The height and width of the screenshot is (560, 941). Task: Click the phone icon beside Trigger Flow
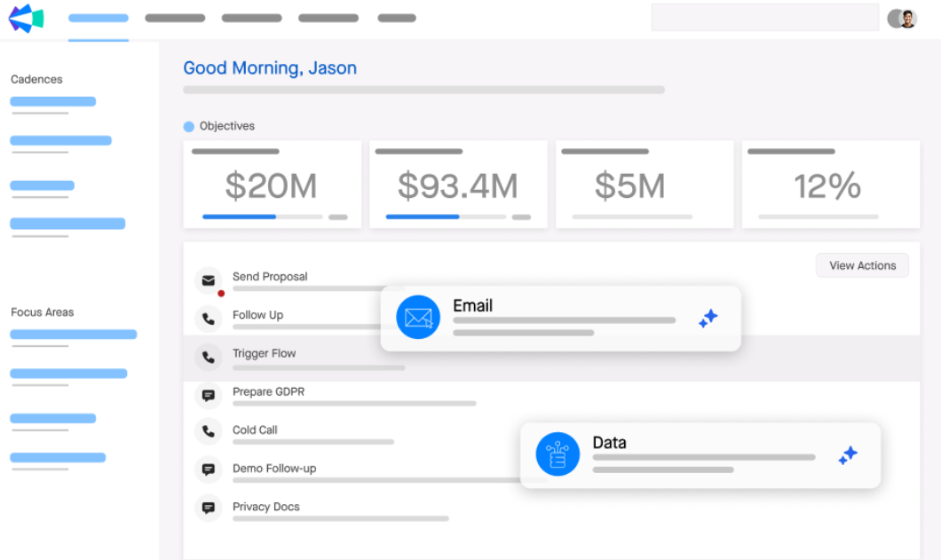(209, 357)
